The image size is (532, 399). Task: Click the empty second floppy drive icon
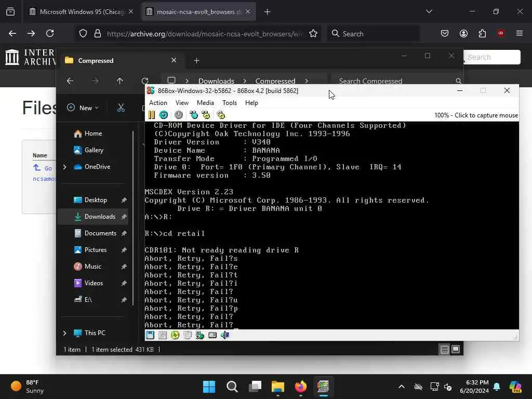click(x=163, y=335)
